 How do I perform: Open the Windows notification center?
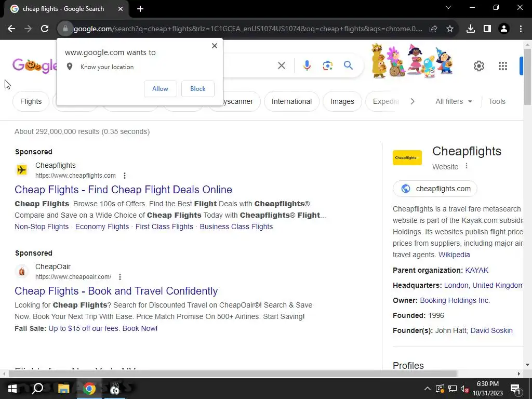coord(516,389)
